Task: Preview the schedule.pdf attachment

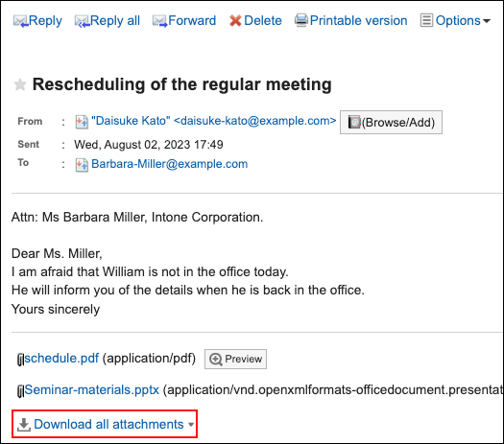Action: coord(235,359)
